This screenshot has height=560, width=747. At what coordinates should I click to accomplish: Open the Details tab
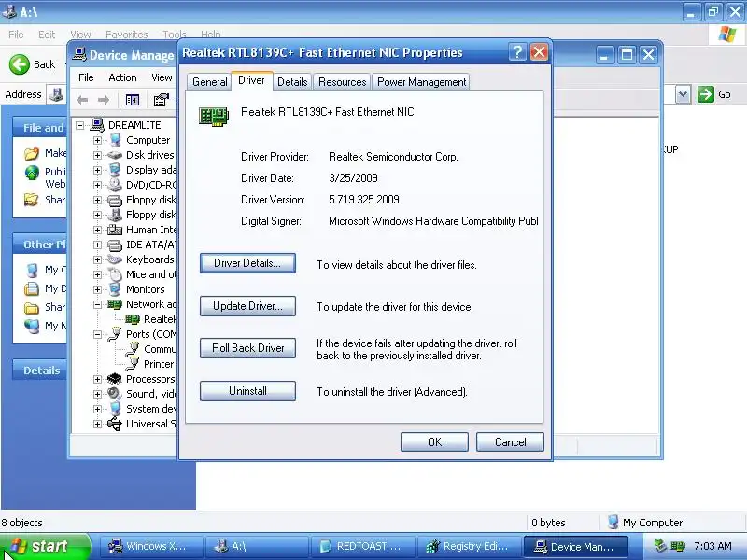(x=292, y=82)
